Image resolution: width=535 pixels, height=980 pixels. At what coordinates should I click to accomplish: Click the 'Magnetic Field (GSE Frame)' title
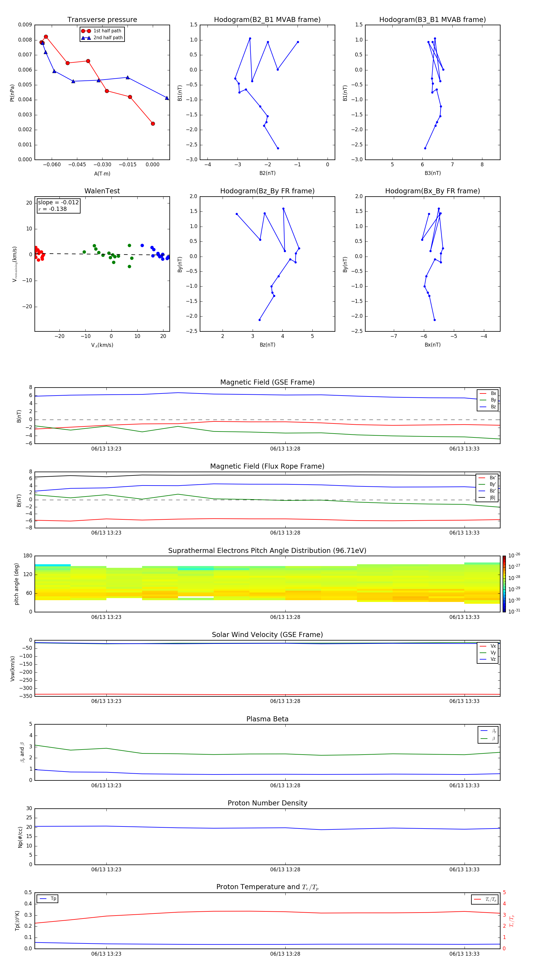tap(267, 382)
